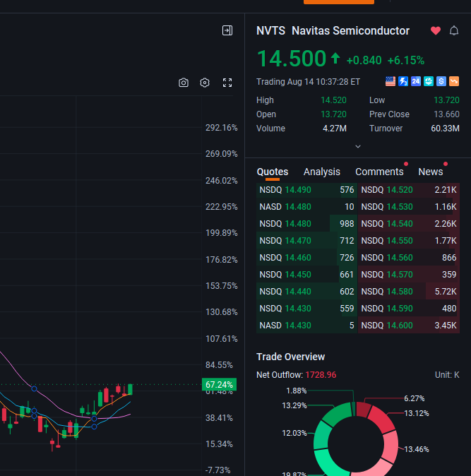This screenshot has width=471, height=476.
Task: Click the Navitas Semiconductor company name
Action: 350,31
